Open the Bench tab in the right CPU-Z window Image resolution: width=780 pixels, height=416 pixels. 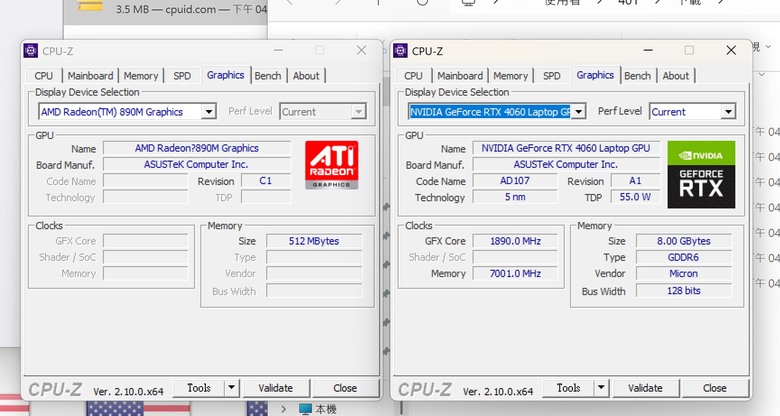[638, 76]
